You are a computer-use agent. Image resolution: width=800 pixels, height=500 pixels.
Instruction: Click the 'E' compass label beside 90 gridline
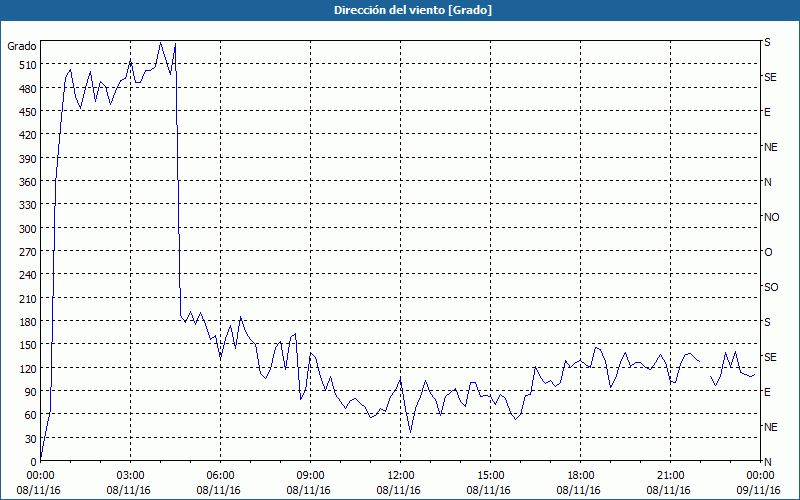pyautogui.click(x=767, y=392)
